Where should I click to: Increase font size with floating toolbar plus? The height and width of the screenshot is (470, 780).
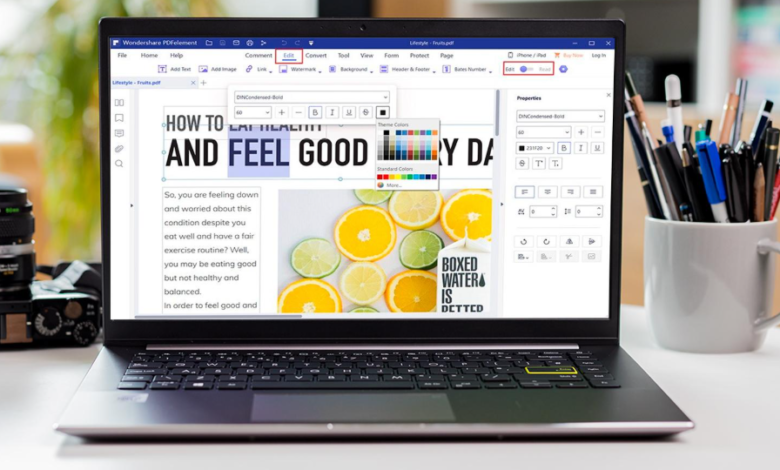(x=282, y=112)
